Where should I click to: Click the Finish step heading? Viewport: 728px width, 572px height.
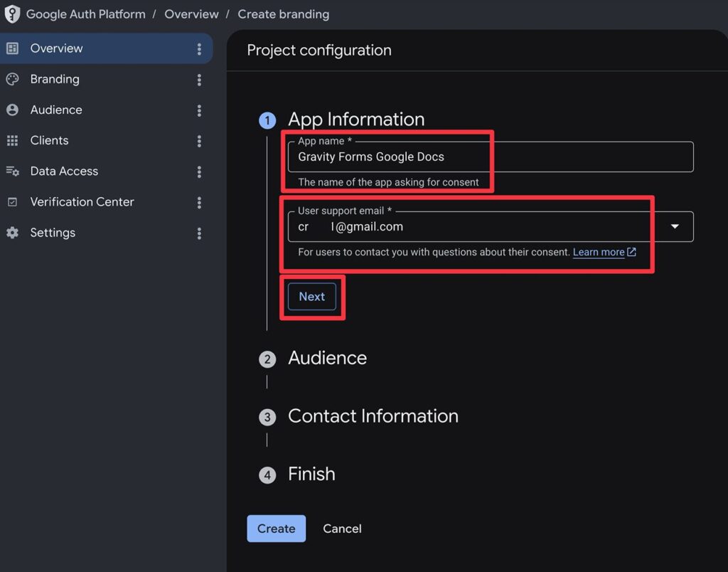click(x=311, y=474)
